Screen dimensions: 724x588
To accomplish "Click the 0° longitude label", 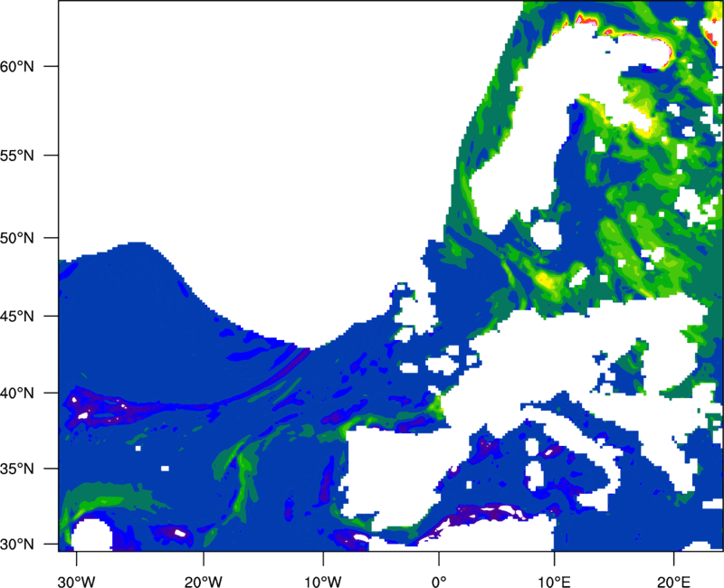I will pos(439,582).
